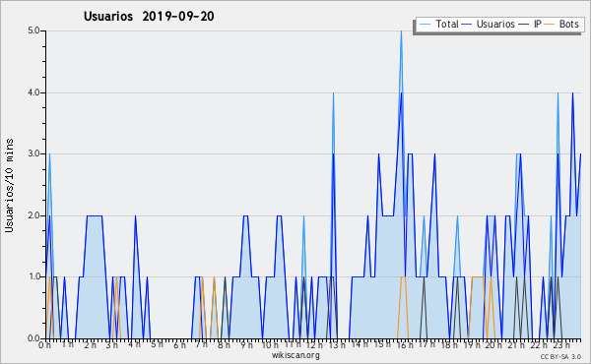Screen dimensions: 591x364
Task: Click the Total legend label
Action: pos(446,24)
